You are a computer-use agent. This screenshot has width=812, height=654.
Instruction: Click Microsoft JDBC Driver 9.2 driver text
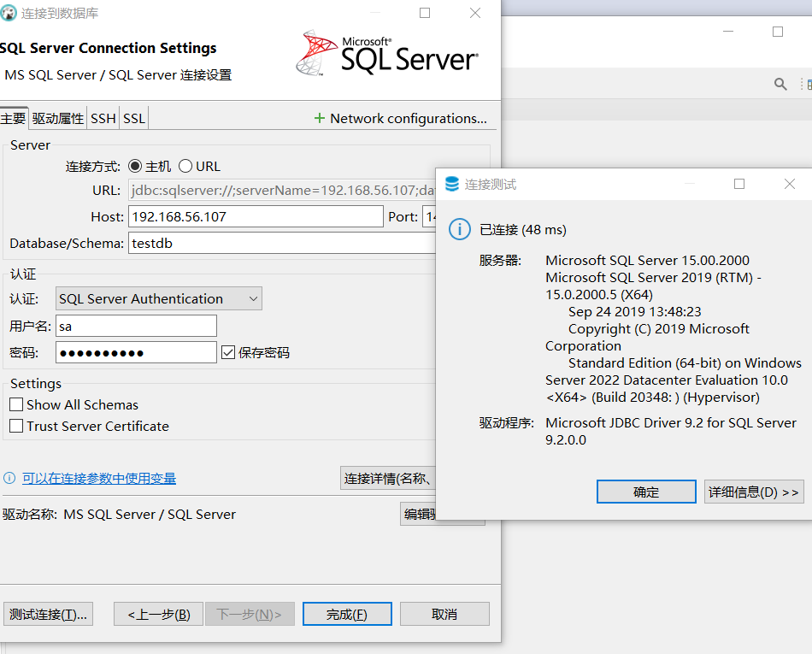coord(671,431)
